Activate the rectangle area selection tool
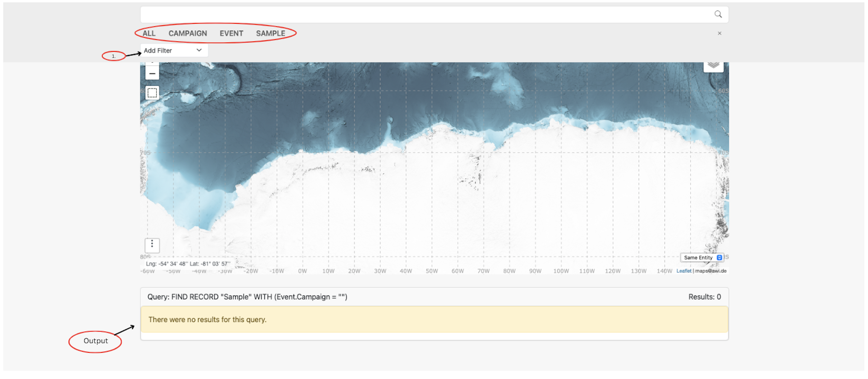This screenshot has height=379, width=868. (152, 93)
